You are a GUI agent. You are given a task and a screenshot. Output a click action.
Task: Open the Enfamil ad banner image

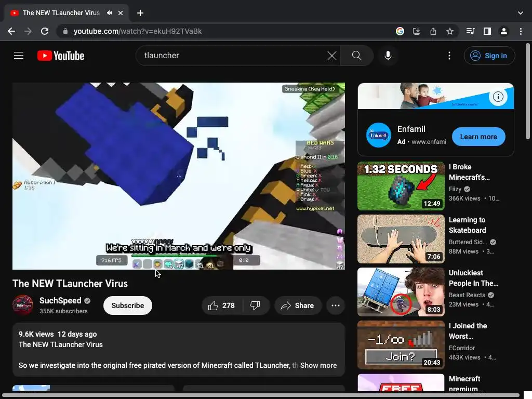pyautogui.click(x=436, y=96)
